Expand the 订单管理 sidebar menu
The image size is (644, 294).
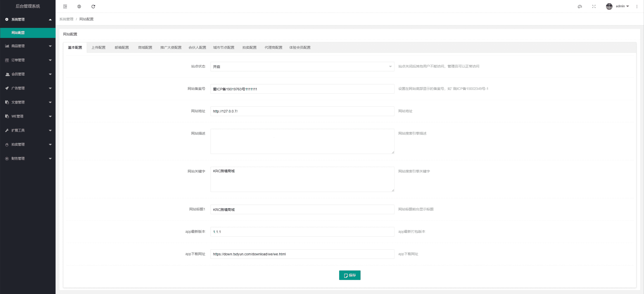coord(28,60)
